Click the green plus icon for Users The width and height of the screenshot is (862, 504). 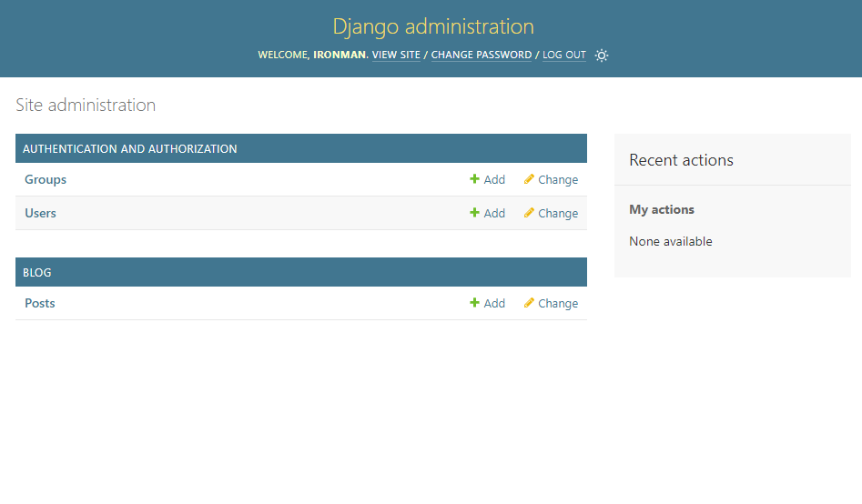pyautogui.click(x=474, y=213)
